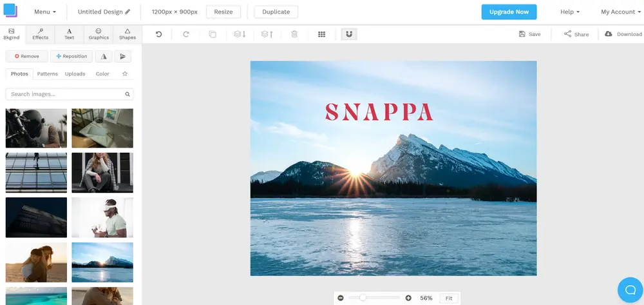The height and width of the screenshot is (305, 644).
Task: Click the trash delete icon
Action: coord(294,34)
